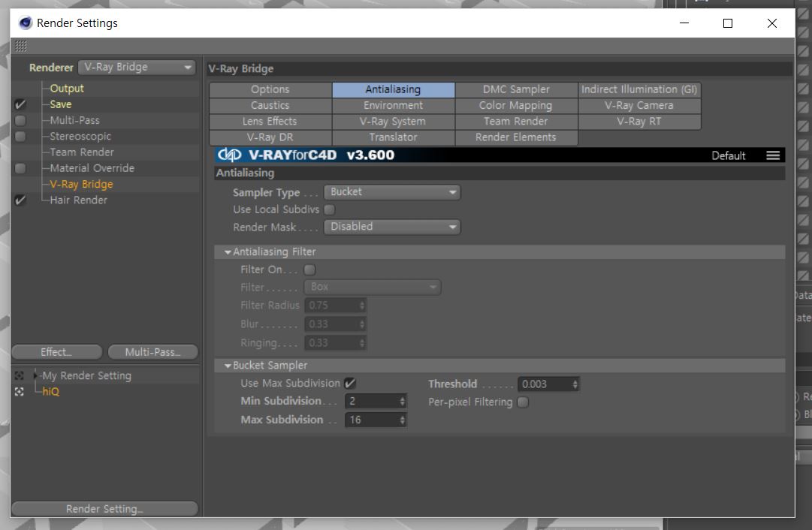The width and height of the screenshot is (812, 530).
Task: Open the V-Ray System tab
Action: click(394, 122)
